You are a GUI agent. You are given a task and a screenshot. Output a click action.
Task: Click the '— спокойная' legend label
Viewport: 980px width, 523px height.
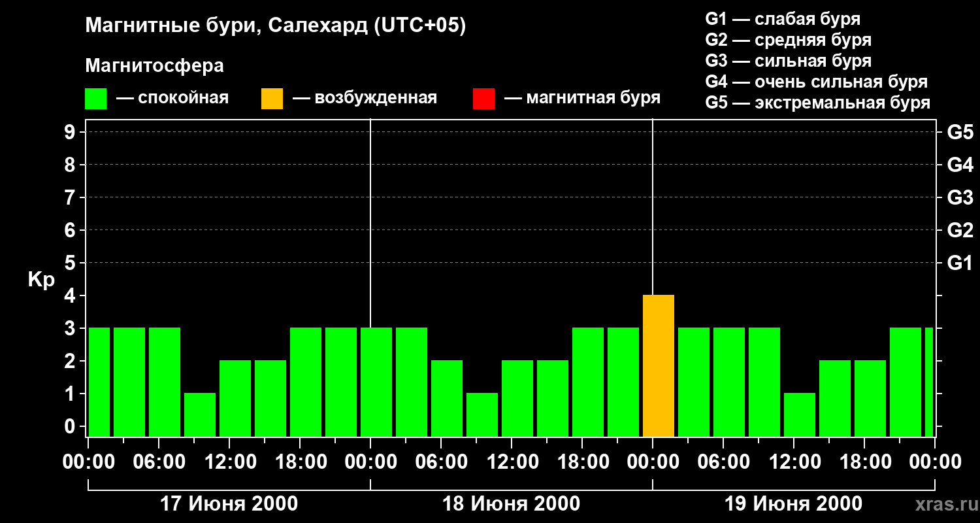pos(172,99)
